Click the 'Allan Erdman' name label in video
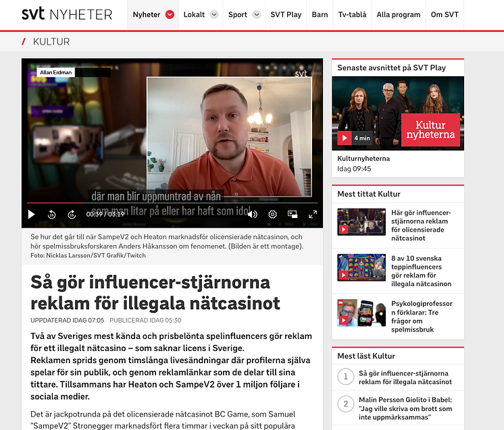 pos(56,72)
